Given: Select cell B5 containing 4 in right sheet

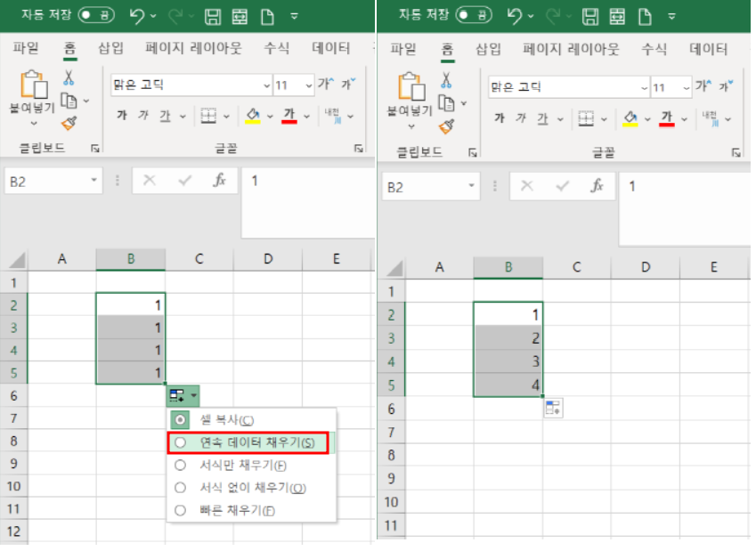Looking at the screenshot, I should pyautogui.click(x=508, y=385).
